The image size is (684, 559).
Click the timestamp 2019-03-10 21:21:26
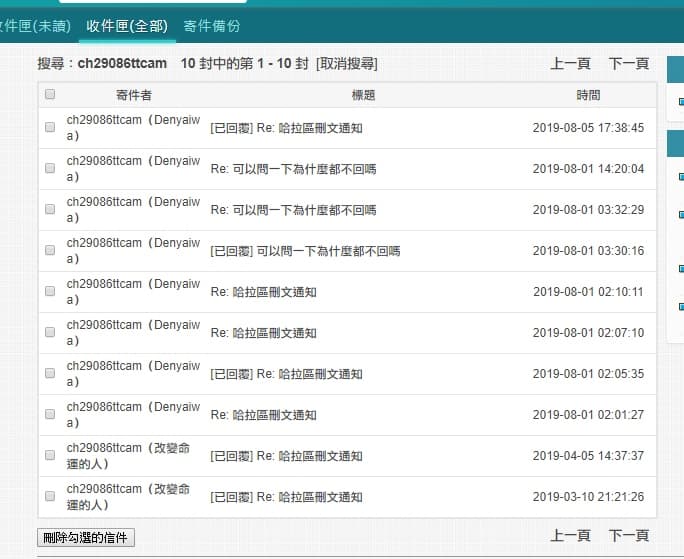588,497
